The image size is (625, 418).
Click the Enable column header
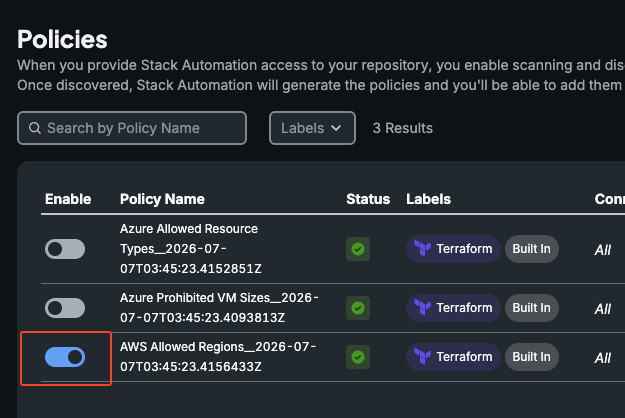[x=68, y=199]
